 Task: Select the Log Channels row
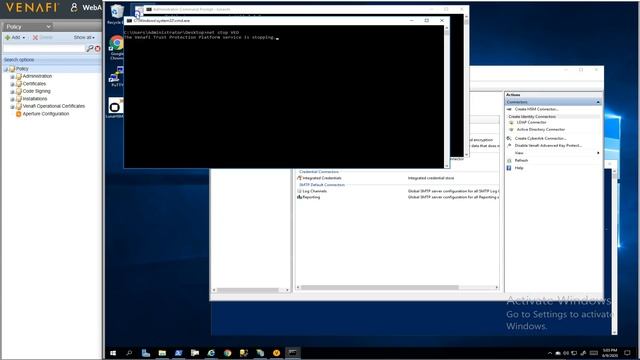point(398,191)
